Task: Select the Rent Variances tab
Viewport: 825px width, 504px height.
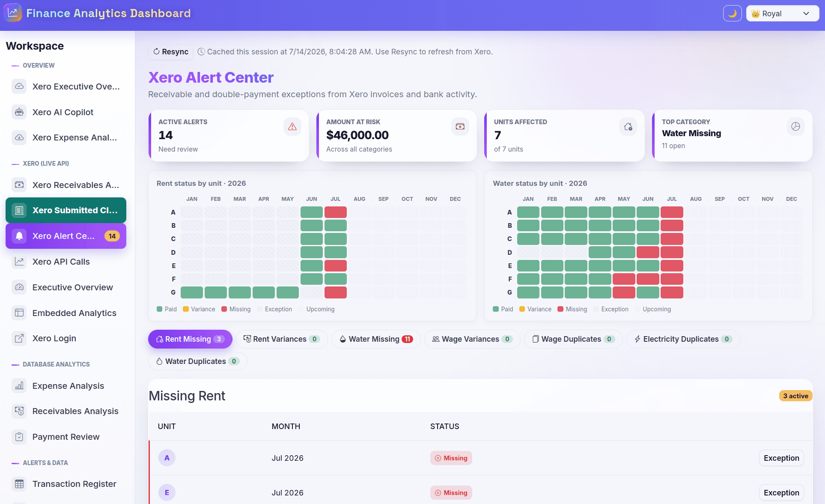Action: pos(282,339)
